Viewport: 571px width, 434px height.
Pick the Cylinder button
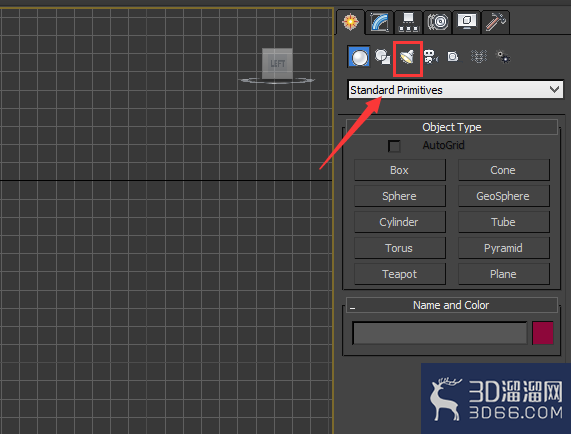click(400, 222)
